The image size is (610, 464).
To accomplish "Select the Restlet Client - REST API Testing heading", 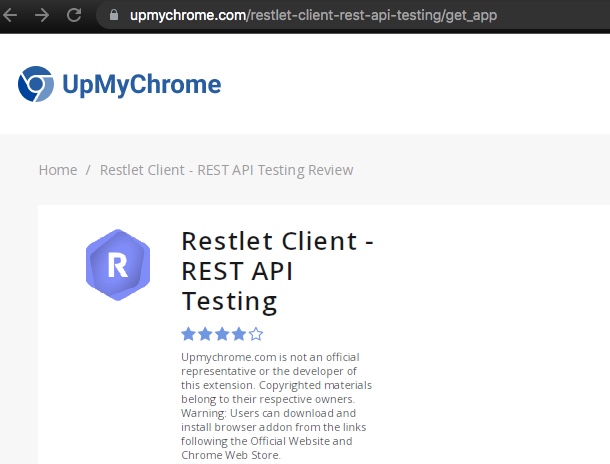I will [277, 271].
